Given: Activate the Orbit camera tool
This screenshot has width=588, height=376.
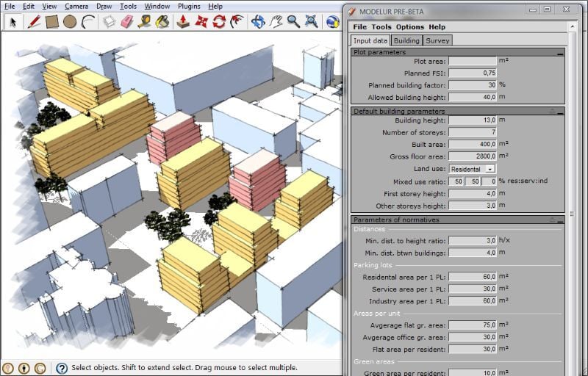Looking at the screenshot, I should coord(258,21).
